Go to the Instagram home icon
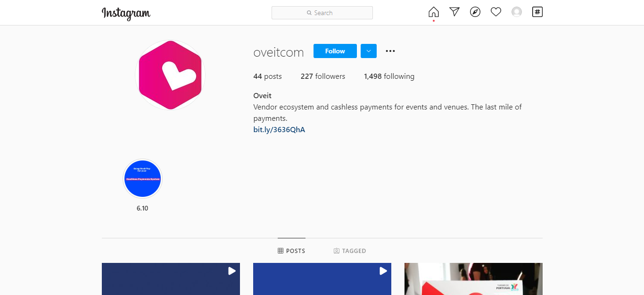 tap(433, 12)
